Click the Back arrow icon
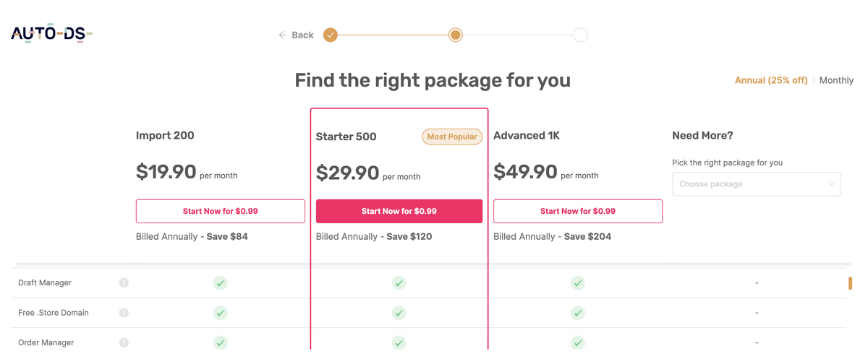Image resolution: width=868 pixels, height=359 pixels. point(283,35)
